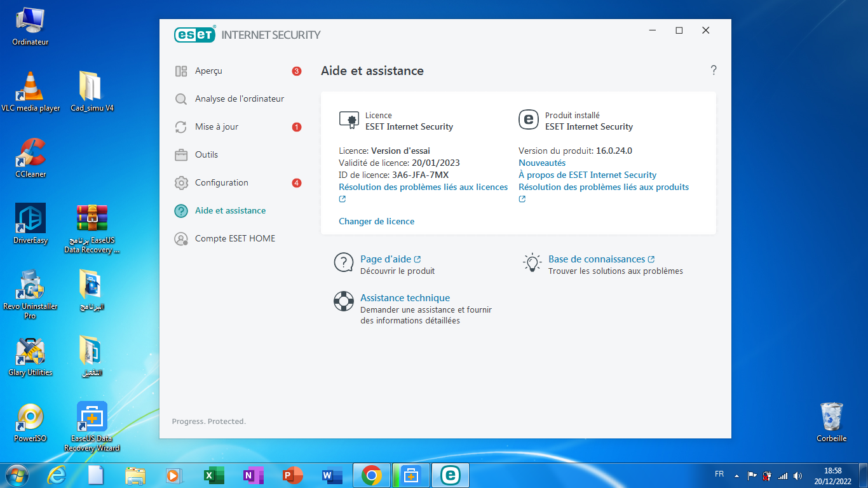868x488 pixels.
Task: Open the Nouveautés link
Action: pyautogui.click(x=542, y=163)
